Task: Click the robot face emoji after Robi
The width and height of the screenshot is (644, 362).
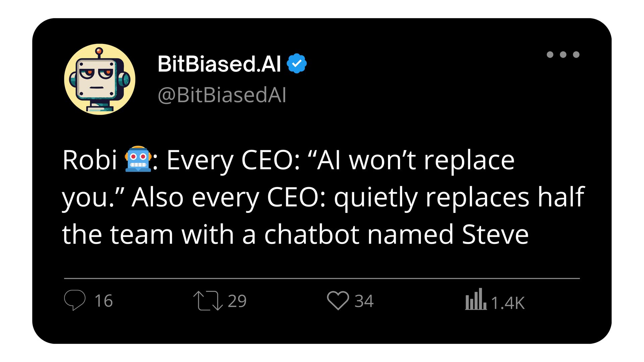Action: (138, 159)
